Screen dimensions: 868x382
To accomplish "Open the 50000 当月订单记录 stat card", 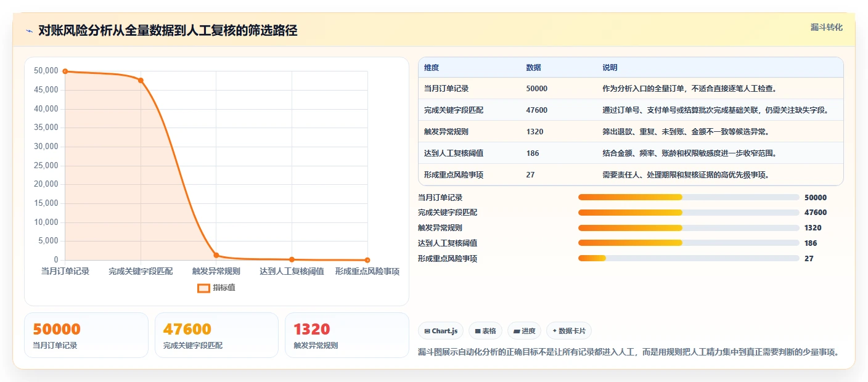I will pos(86,335).
